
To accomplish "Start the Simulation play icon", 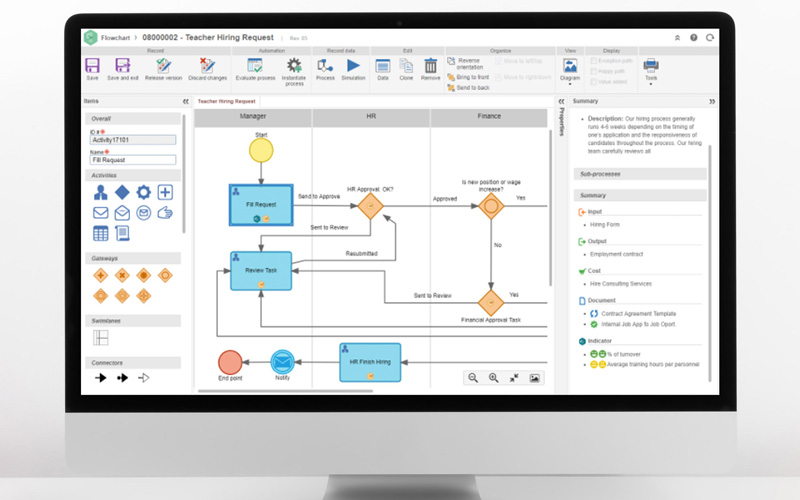I will click(x=353, y=67).
